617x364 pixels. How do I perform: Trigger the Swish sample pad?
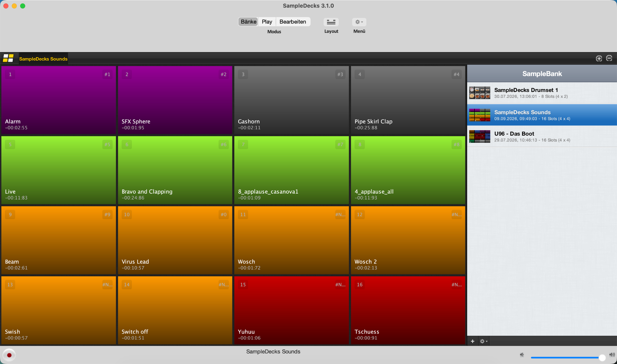[59, 310]
